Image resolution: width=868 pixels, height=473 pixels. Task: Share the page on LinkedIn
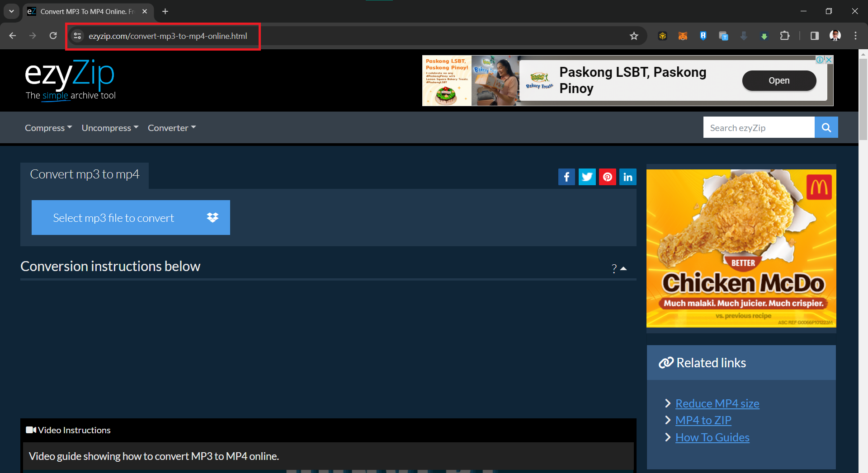pyautogui.click(x=627, y=177)
